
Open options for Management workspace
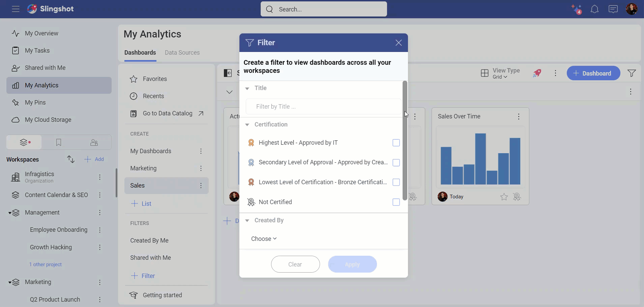[x=100, y=213]
